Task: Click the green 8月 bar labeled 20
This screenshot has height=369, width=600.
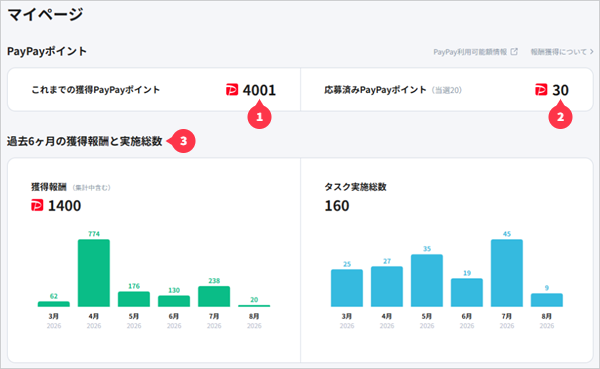Action: pyautogui.click(x=254, y=306)
